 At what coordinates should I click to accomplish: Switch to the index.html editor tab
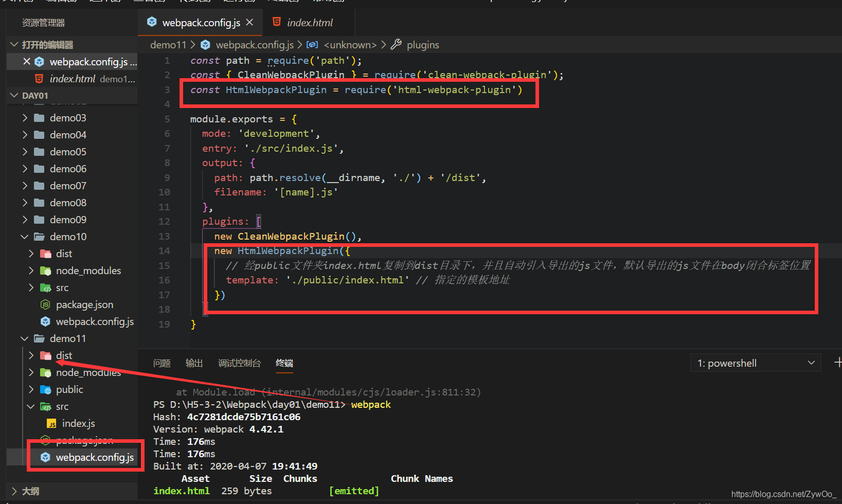click(309, 23)
